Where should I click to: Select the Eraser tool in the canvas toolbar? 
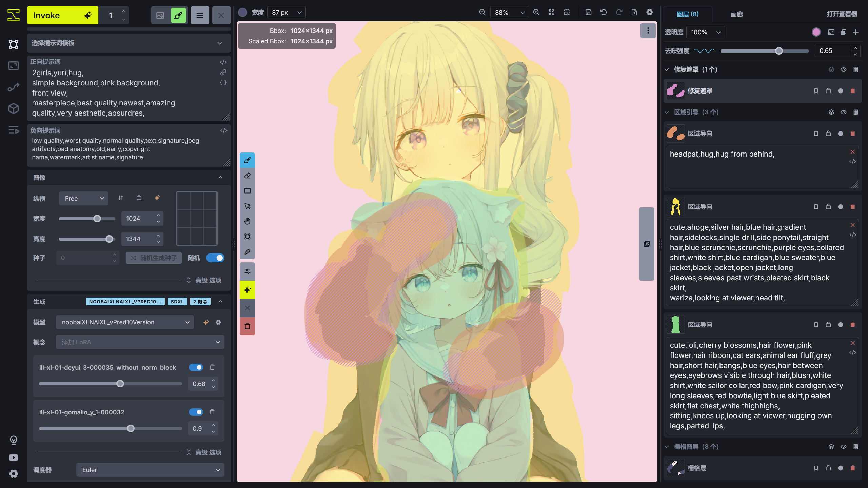click(x=247, y=176)
